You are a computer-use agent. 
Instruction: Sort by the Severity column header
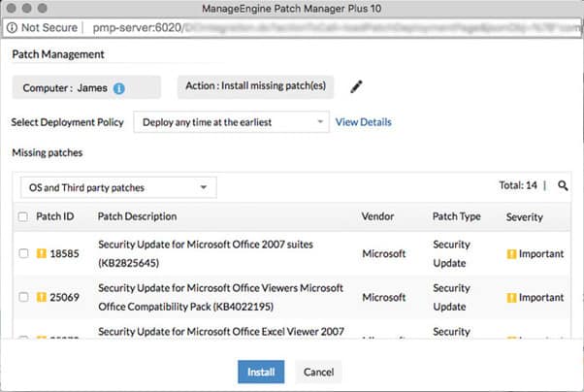[x=525, y=217]
